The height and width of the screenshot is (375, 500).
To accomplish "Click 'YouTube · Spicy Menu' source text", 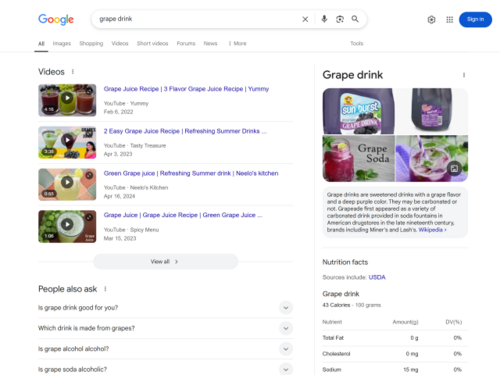I will click(x=131, y=230).
